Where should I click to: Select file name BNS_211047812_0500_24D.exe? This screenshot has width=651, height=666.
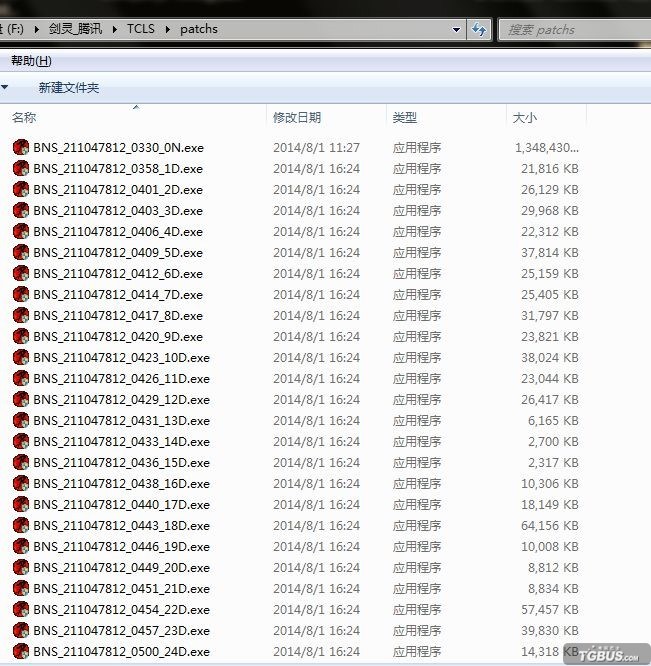coord(121,652)
